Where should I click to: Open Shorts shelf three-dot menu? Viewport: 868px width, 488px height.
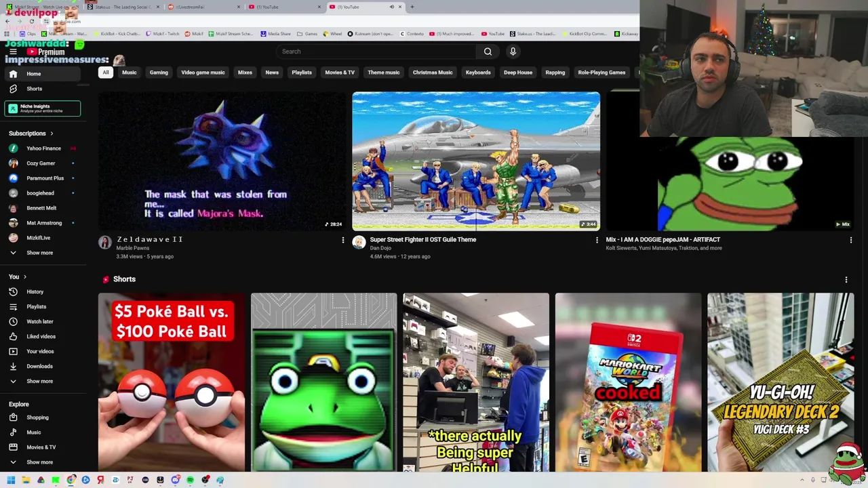pos(846,279)
